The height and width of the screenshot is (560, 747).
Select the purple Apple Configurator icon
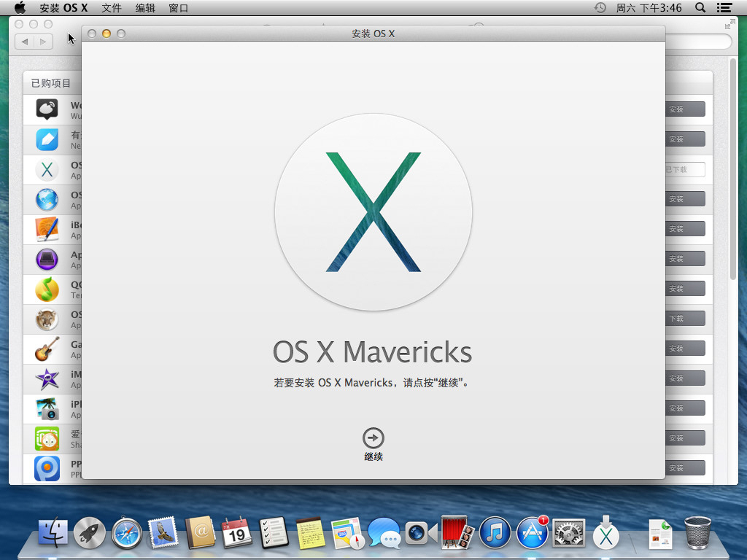click(x=47, y=259)
